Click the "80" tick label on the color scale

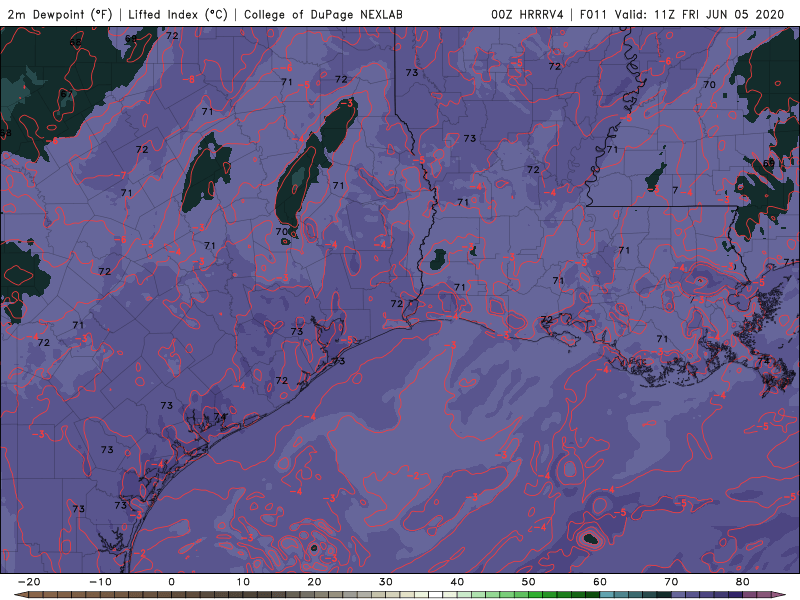click(x=743, y=582)
